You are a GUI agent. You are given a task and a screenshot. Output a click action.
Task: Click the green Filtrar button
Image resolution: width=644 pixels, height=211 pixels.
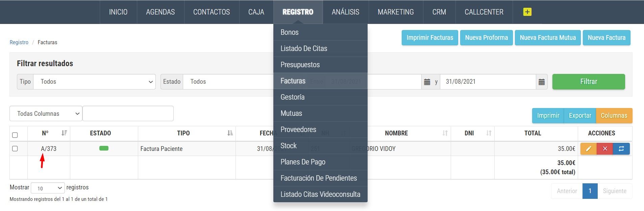(x=589, y=82)
